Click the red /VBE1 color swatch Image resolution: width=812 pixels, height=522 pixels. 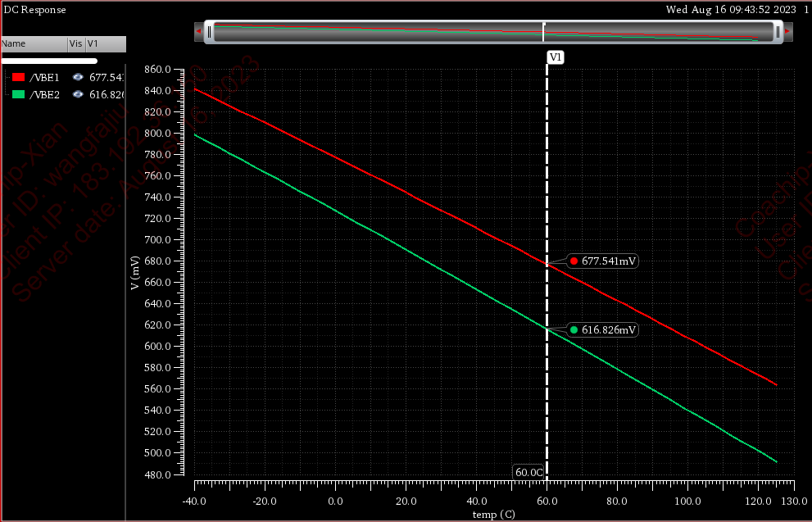click(x=18, y=77)
